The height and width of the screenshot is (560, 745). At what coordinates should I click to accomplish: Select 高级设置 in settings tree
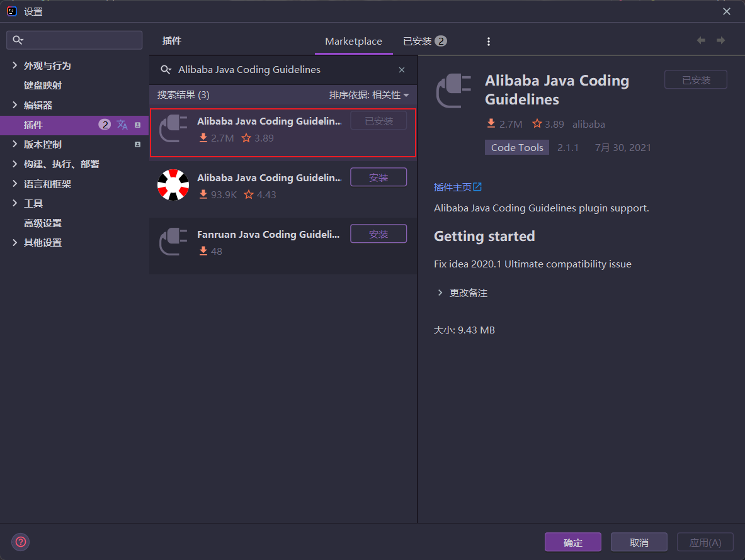[43, 223]
